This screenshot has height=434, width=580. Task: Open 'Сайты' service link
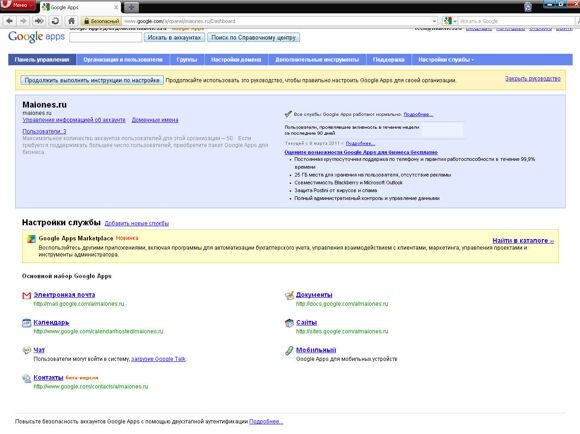coord(307,322)
